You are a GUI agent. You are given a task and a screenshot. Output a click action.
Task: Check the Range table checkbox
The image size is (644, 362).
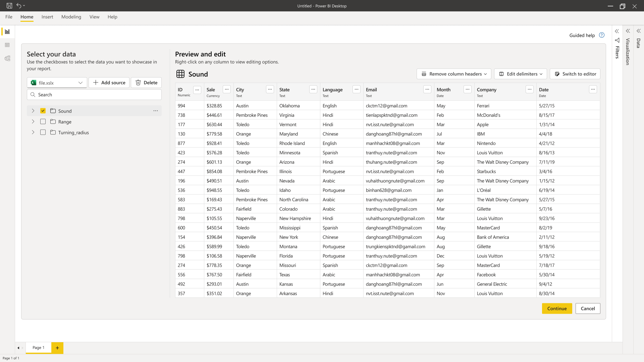point(43,122)
